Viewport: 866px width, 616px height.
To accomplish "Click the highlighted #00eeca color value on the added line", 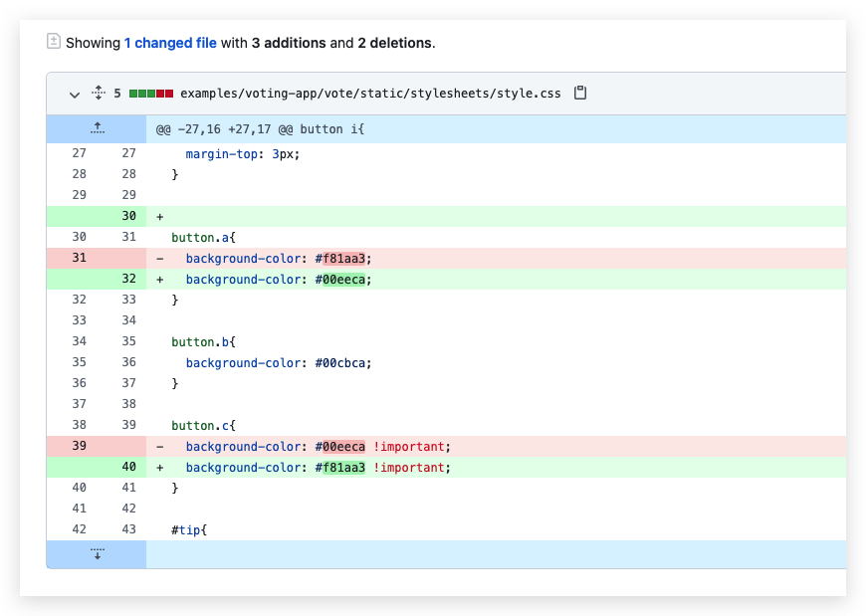I will click(x=344, y=280).
